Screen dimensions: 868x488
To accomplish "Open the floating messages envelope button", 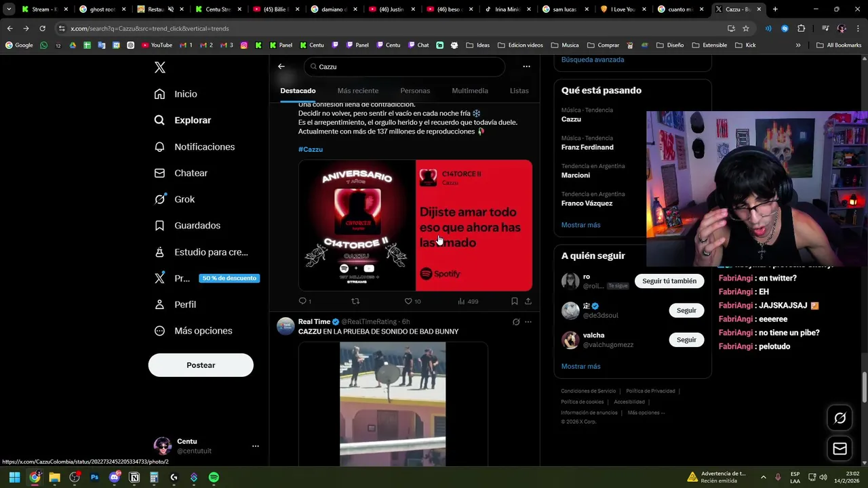I will tap(840, 449).
